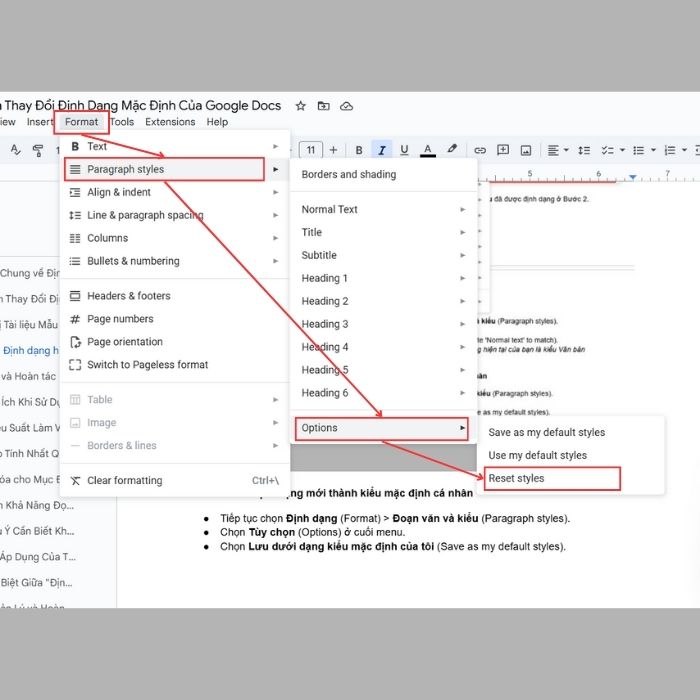The height and width of the screenshot is (700, 700).
Task: Increase font size with plus button
Action: [x=333, y=150]
